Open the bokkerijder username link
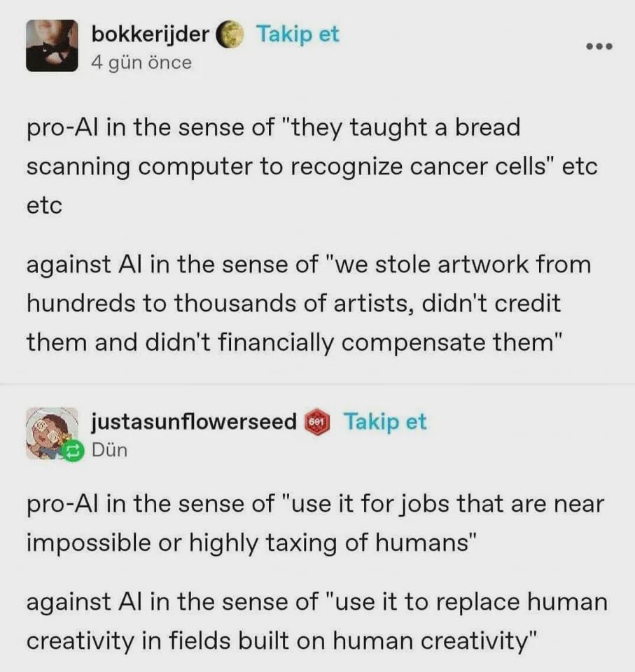 [x=151, y=34]
